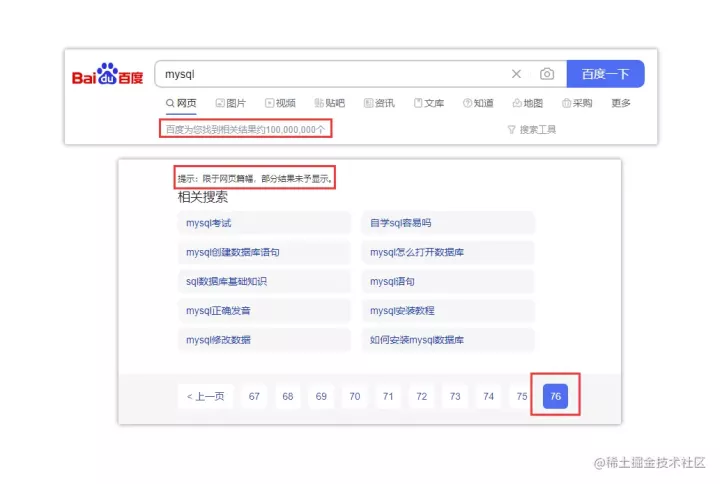Image resolution: width=720 pixels, height=484 pixels.
Task: Switch to the 图片 tab
Action: click(231, 103)
